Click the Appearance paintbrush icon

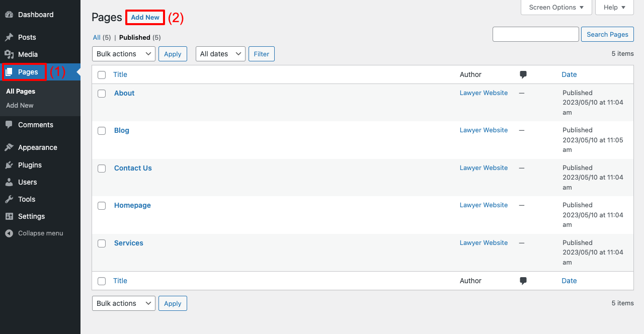click(x=9, y=147)
